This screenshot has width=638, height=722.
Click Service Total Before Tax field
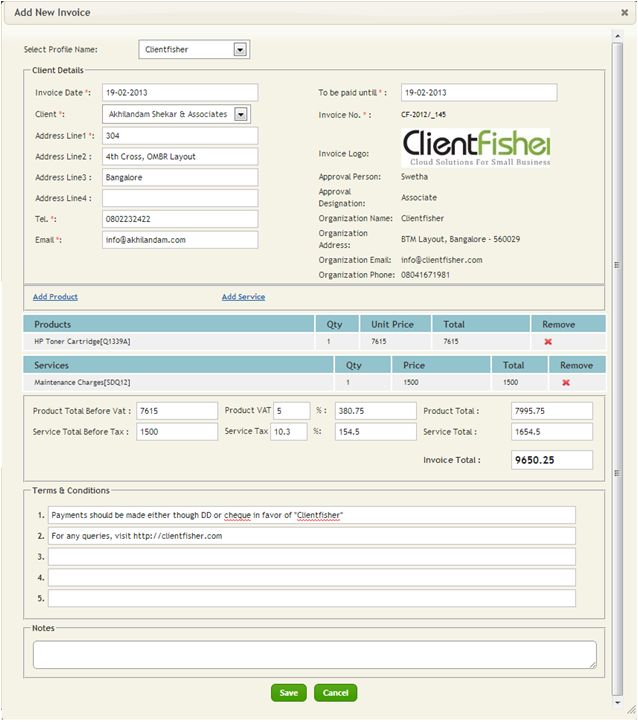click(x=177, y=432)
